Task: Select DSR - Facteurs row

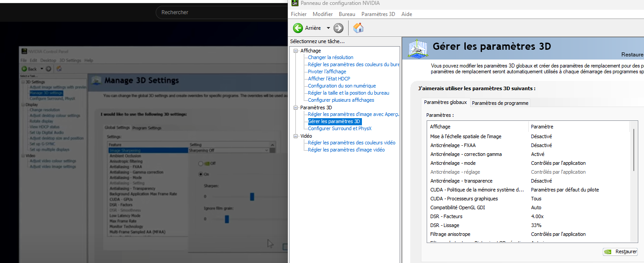Action: tap(529, 216)
